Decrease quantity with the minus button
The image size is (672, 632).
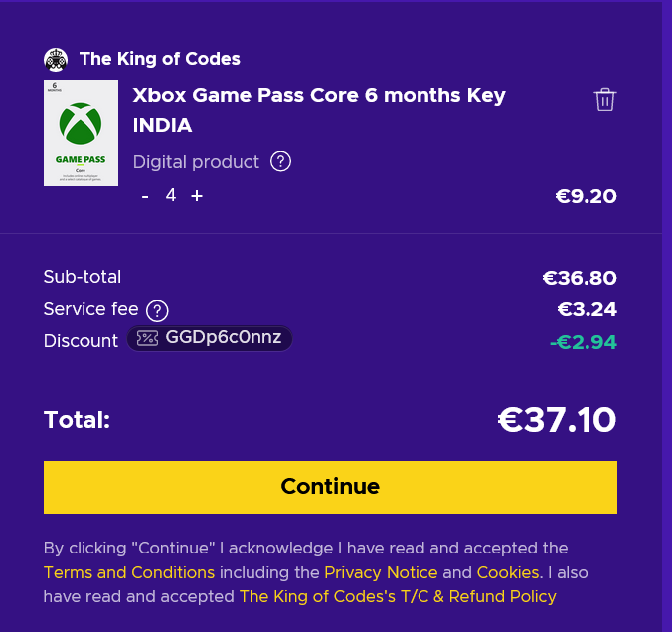[145, 196]
